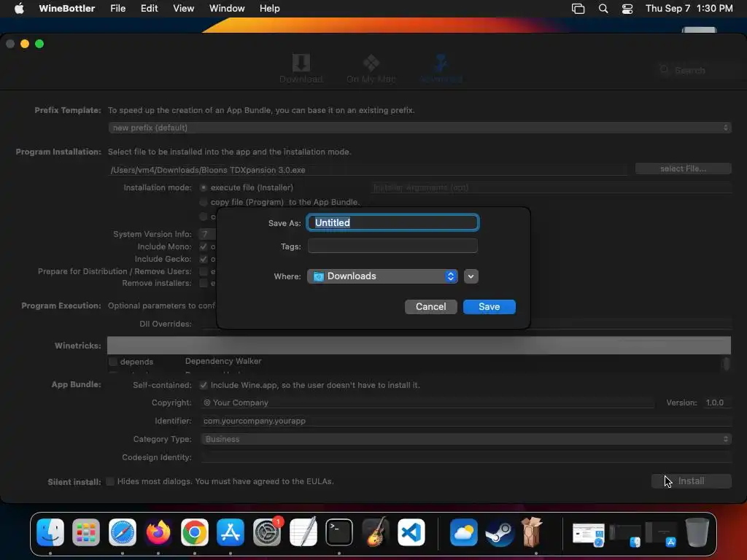The height and width of the screenshot is (560, 747).
Task: Click the Save As name field
Action: [x=392, y=222]
